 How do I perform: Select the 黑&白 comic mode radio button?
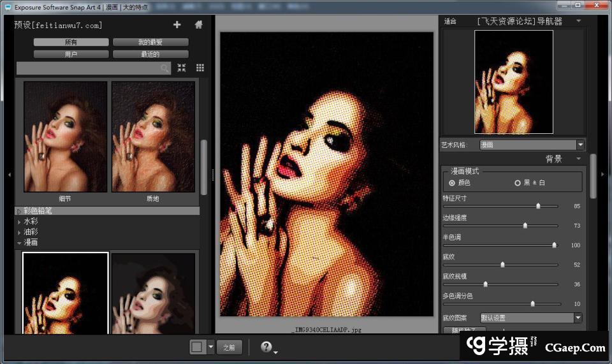[x=518, y=183]
